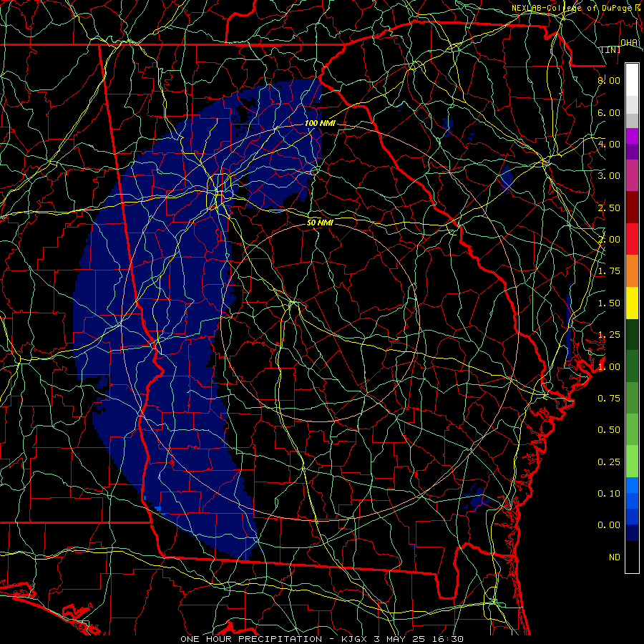This screenshot has width=644, height=644.
Task: Click the 16:30 timestamp in the caption
Action: click(448, 639)
